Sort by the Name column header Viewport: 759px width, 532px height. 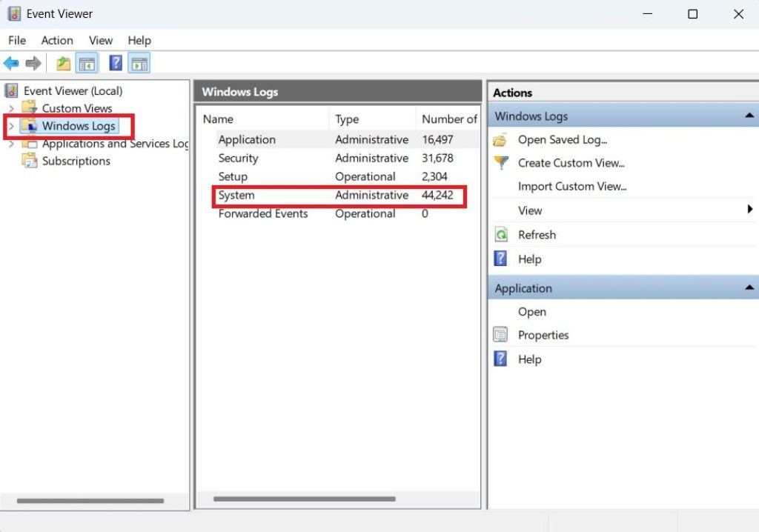(263, 119)
